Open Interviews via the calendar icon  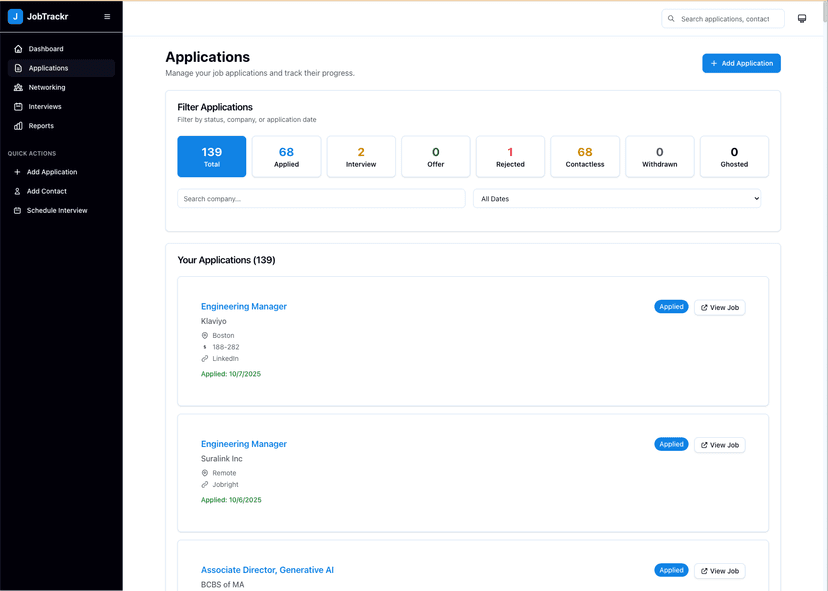pyautogui.click(x=17, y=106)
